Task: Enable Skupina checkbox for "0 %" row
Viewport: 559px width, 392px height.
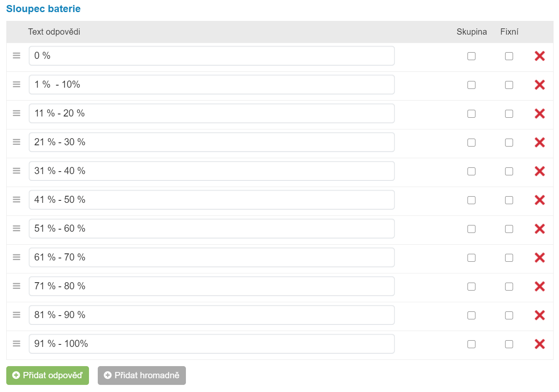Action: [471, 56]
